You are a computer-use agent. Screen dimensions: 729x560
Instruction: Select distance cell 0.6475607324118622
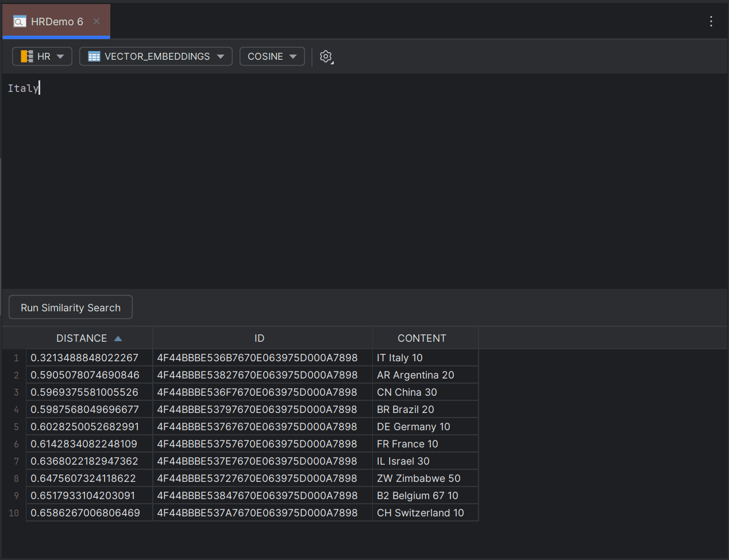tap(90, 478)
